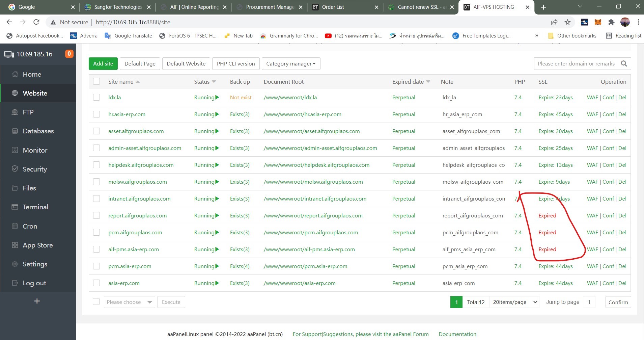Open the 20items/page selector

[514, 302]
